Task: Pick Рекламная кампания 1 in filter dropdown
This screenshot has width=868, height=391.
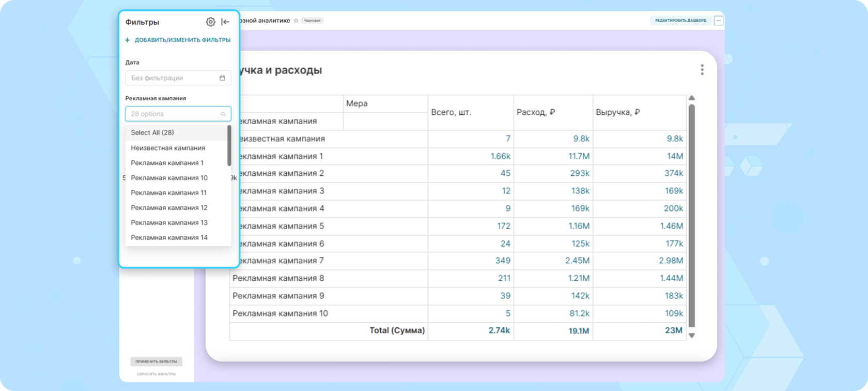Action: click(x=176, y=163)
